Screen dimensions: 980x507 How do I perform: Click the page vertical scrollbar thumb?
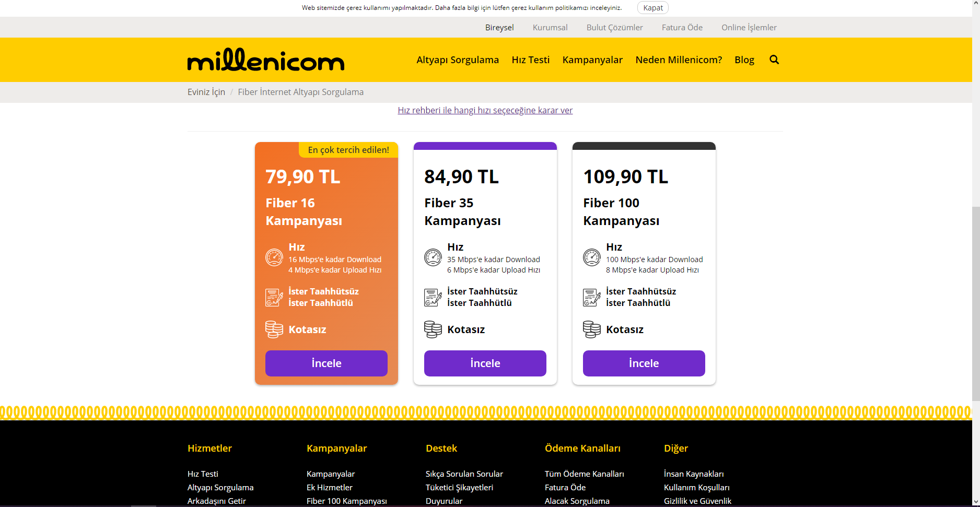coord(976,304)
